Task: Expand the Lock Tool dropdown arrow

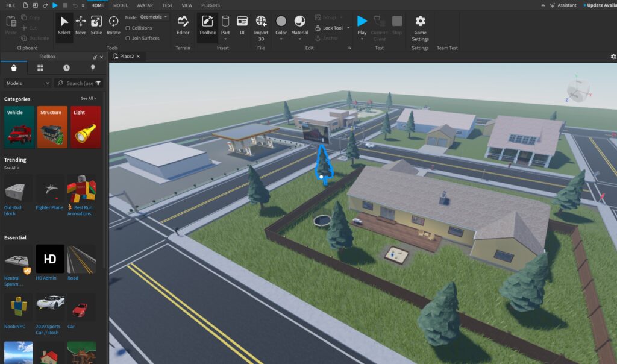Action: (x=348, y=28)
